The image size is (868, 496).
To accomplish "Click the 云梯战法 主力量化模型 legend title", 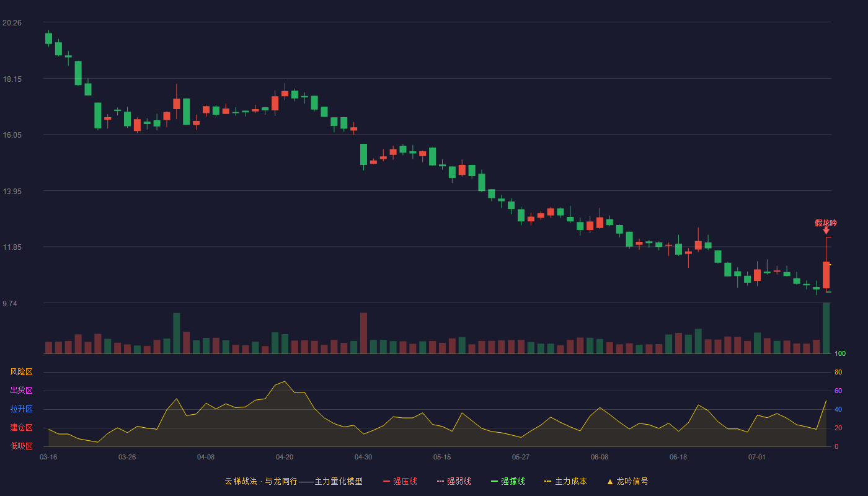I will point(293,481).
